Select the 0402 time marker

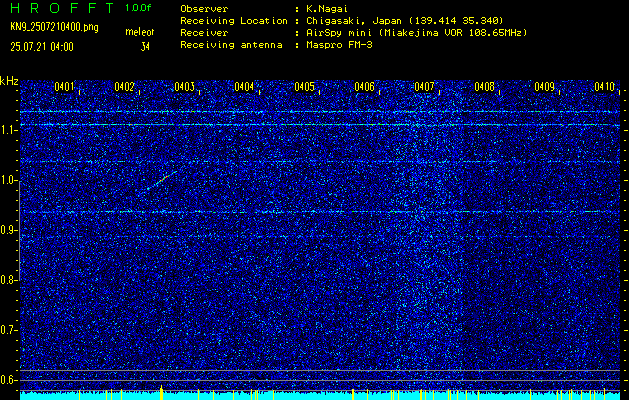[x=124, y=87]
